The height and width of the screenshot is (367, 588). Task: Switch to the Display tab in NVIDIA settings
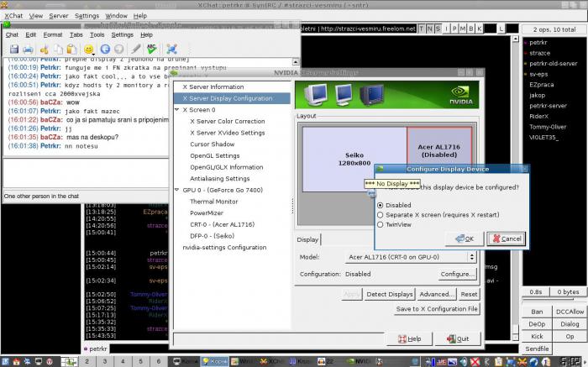tap(307, 239)
